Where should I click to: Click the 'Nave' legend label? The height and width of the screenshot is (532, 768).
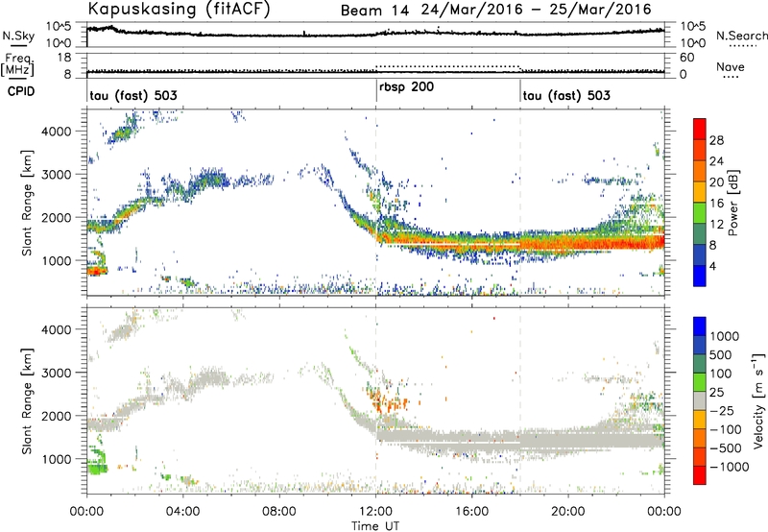731,66
